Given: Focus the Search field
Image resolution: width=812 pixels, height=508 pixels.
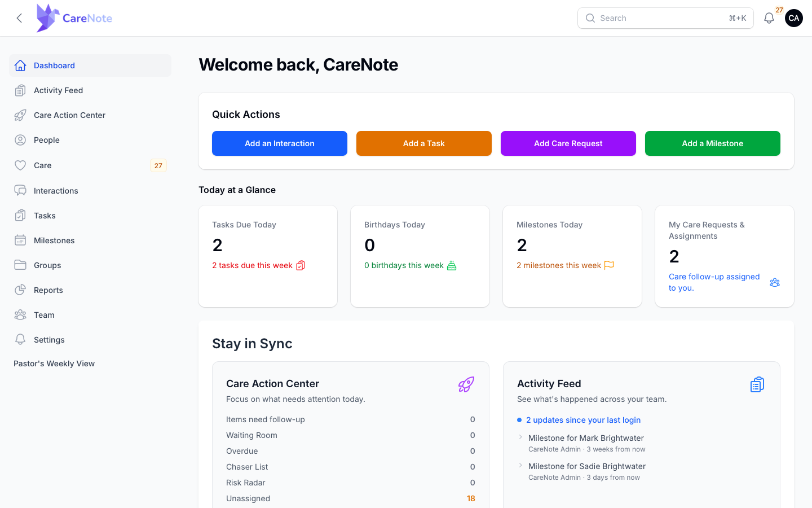Looking at the screenshot, I should tap(665, 18).
